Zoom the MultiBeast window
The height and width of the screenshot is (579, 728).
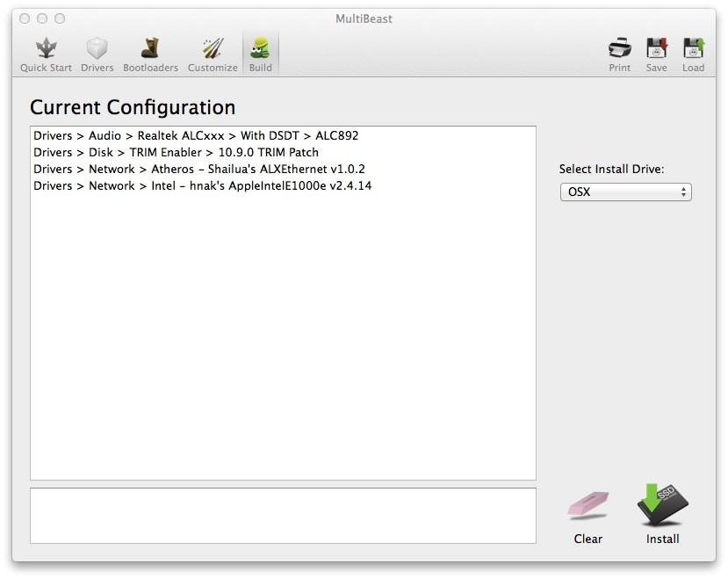pos(60,18)
